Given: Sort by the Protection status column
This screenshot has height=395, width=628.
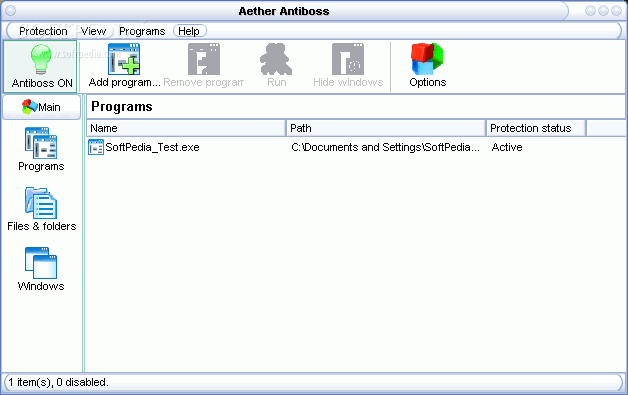Looking at the screenshot, I should [536, 128].
